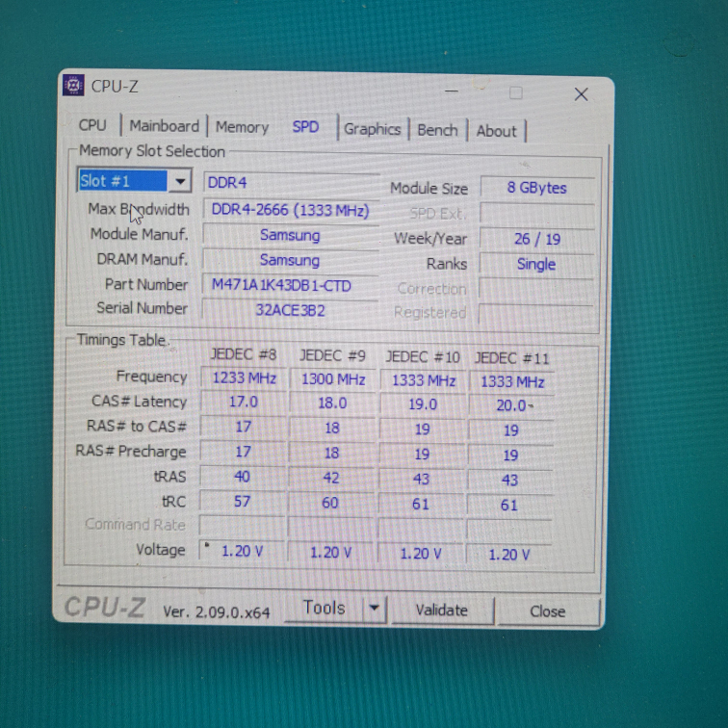Screen dimensions: 728x728
Task: Click the 8 GBytes module size value
Action: pyautogui.click(x=537, y=188)
